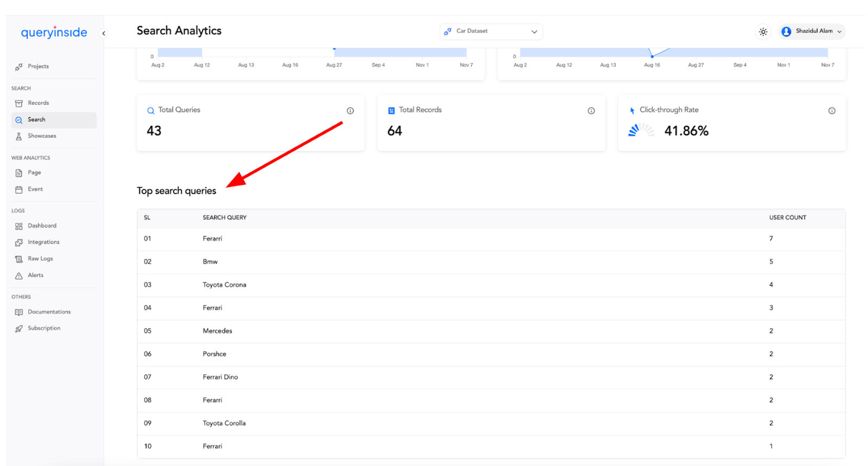This screenshot has height=466, width=868.
Task: Click the Event calendar icon
Action: point(19,189)
